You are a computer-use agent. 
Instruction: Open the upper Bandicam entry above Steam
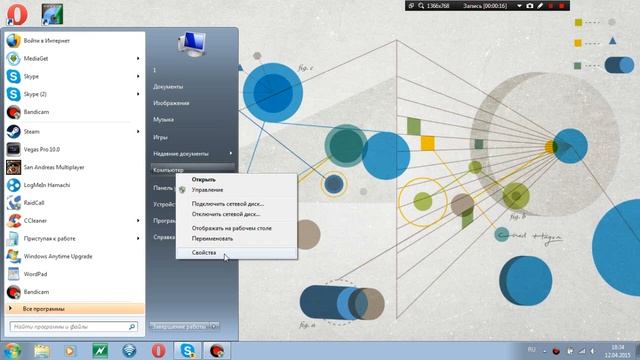[74, 112]
